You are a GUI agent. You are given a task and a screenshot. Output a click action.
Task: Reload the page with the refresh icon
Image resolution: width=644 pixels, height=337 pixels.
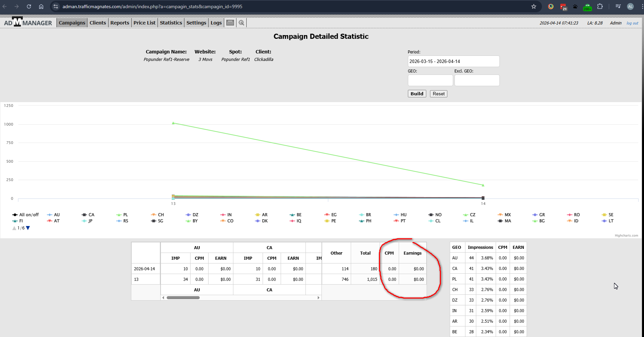pyautogui.click(x=29, y=6)
